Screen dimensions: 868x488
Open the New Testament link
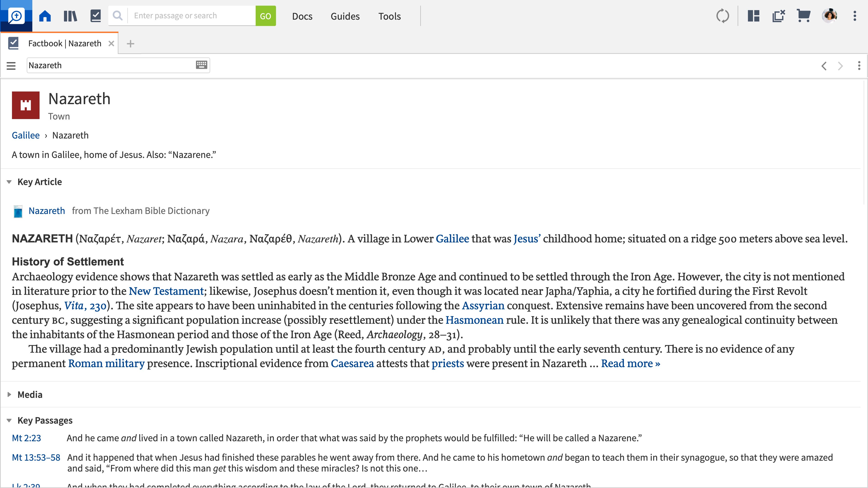(166, 291)
